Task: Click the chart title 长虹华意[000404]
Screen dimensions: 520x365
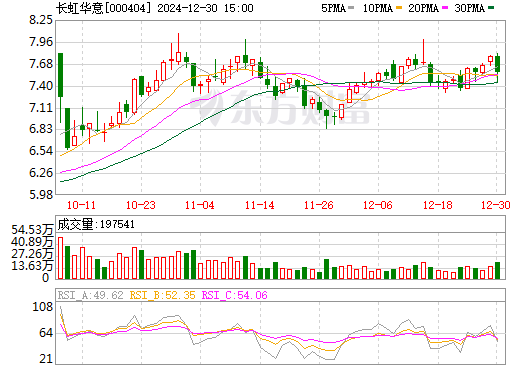Action: point(104,8)
